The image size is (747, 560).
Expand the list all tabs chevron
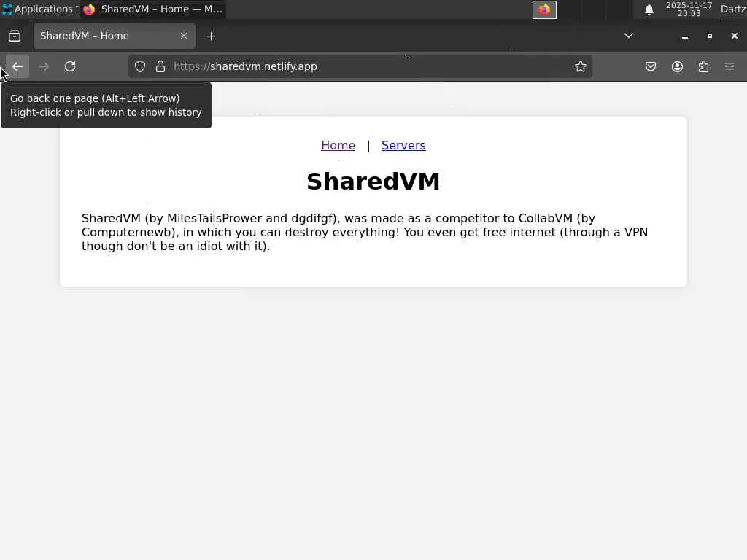629,36
